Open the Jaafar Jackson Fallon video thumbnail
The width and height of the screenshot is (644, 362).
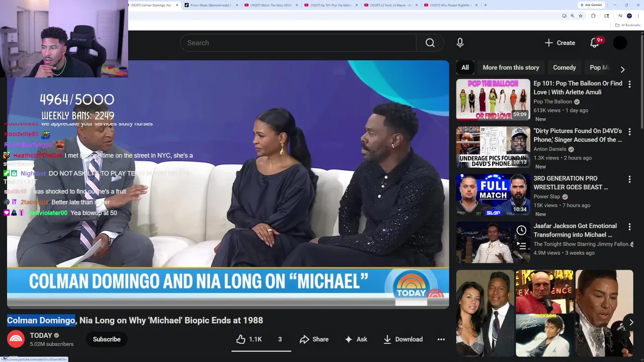point(493,242)
